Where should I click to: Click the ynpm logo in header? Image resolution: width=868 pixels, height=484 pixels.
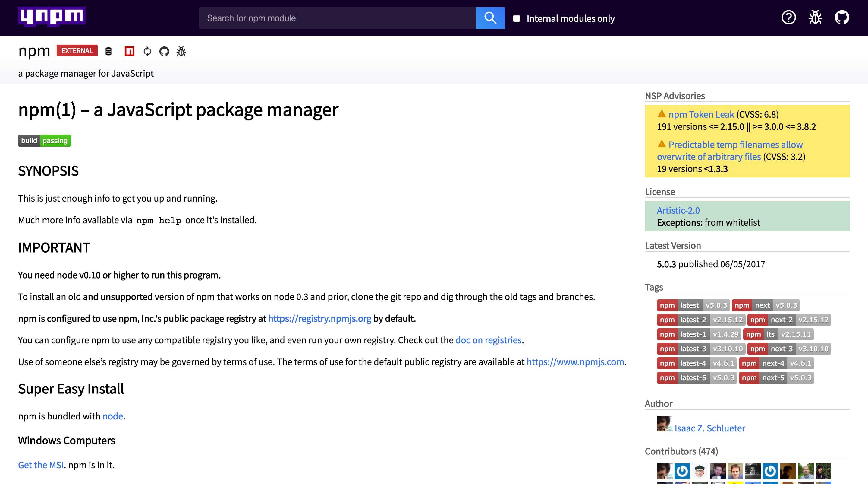[52, 17]
